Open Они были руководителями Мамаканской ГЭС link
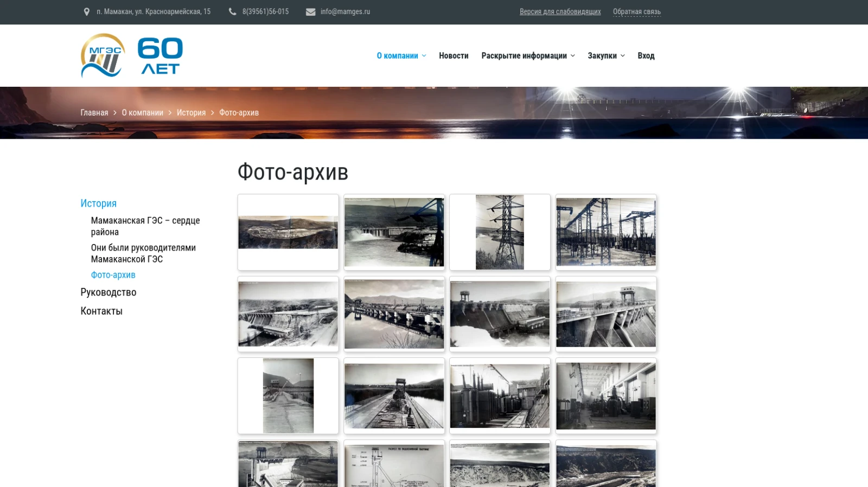Viewport: 868px width, 487px height. (143, 253)
